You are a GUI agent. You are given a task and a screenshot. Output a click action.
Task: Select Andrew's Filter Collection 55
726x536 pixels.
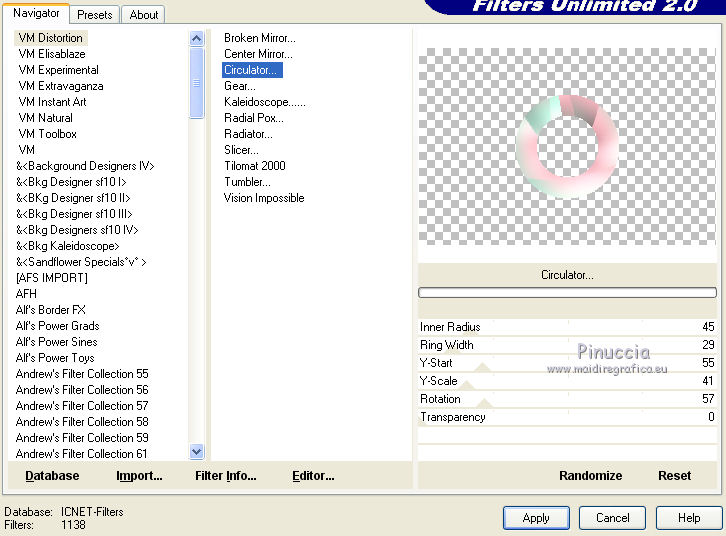click(82, 374)
